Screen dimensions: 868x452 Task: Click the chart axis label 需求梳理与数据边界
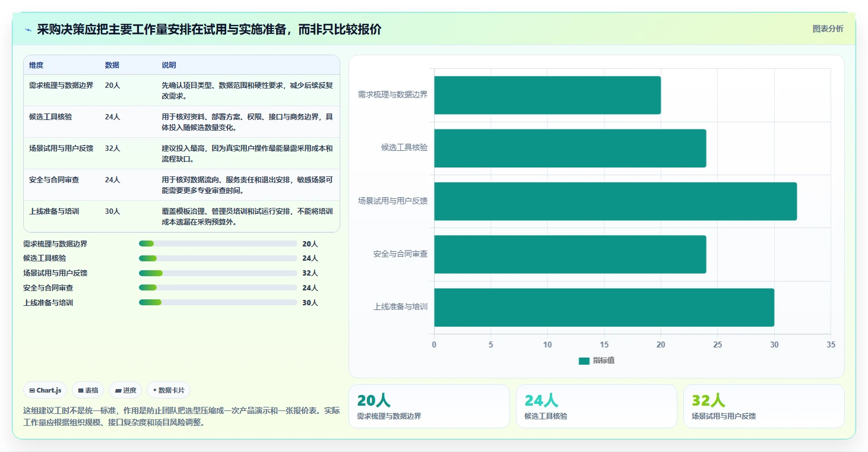point(392,94)
